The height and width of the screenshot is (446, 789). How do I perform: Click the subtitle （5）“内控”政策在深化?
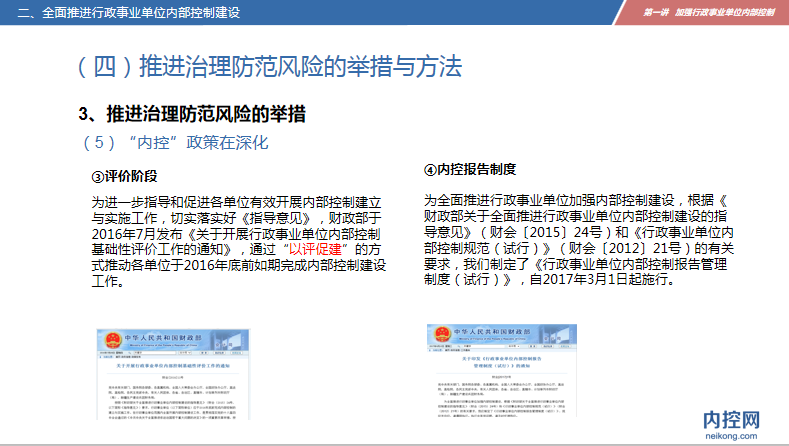(176, 143)
